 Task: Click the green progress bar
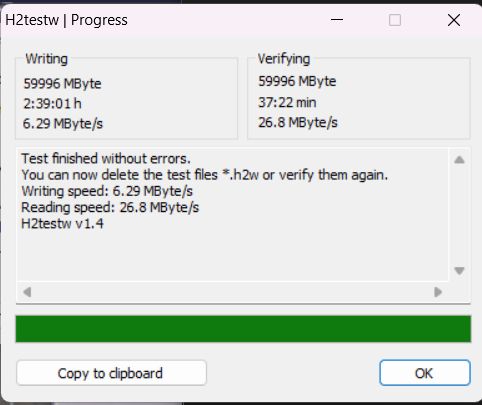(243, 329)
